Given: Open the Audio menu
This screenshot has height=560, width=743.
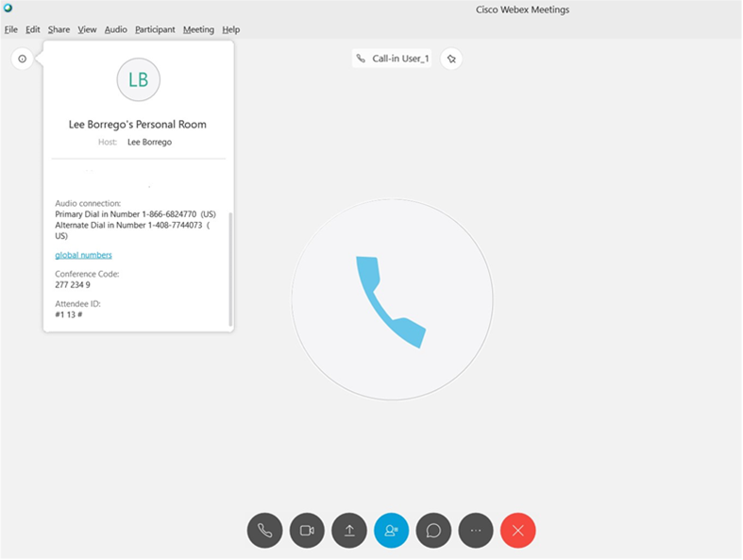Looking at the screenshot, I should pyautogui.click(x=115, y=29).
